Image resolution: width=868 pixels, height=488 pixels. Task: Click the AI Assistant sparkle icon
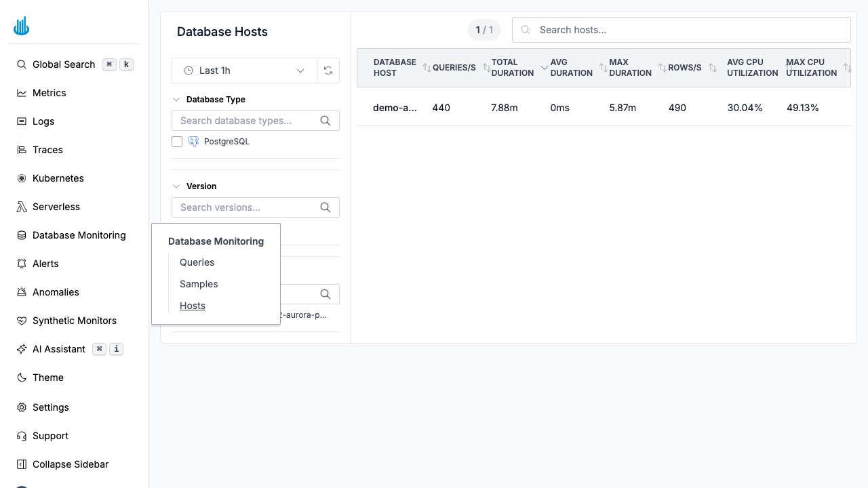tap(21, 349)
